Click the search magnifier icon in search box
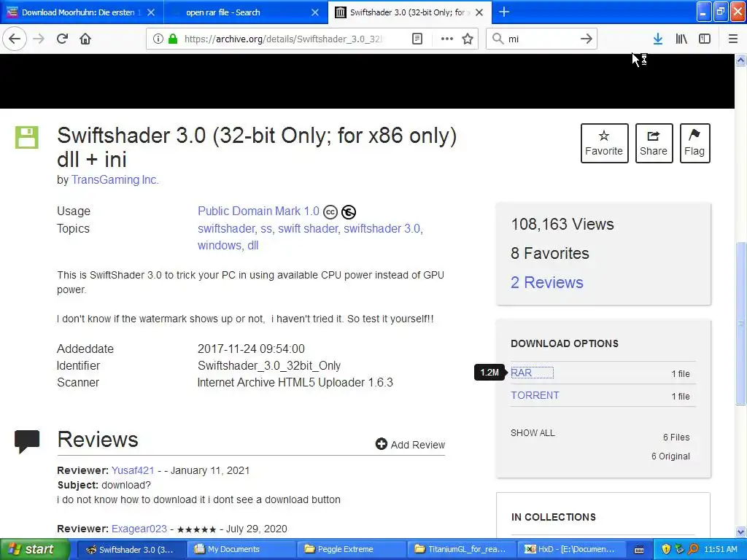Image resolution: width=747 pixels, height=560 pixels. (x=498, y=39)
